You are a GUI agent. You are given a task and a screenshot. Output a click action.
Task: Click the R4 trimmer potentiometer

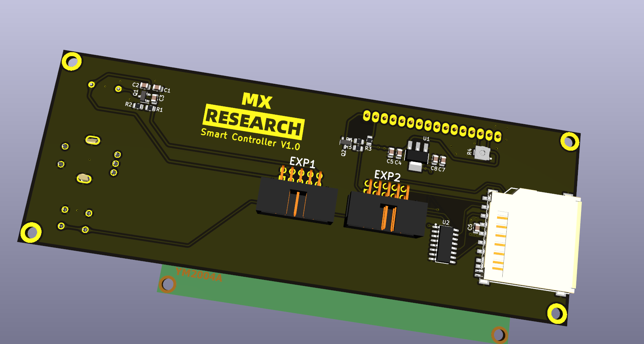click(482, 153)
